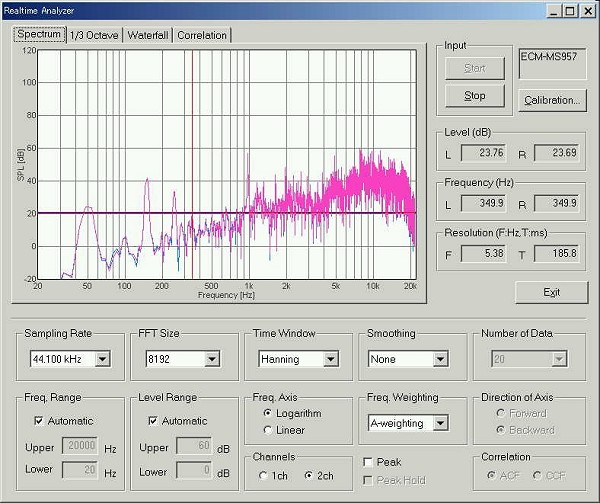Click the A-weighting value

tap(401, 423)
